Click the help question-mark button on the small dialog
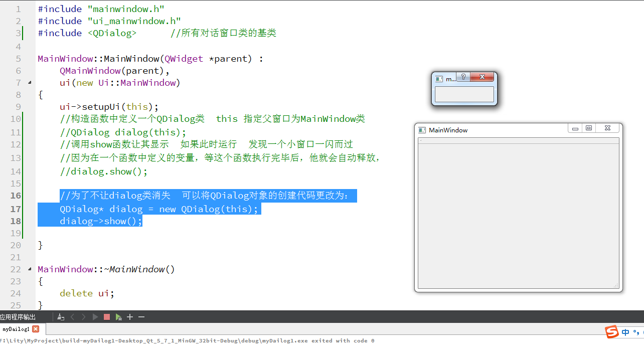644x351 pixels. 462,78
